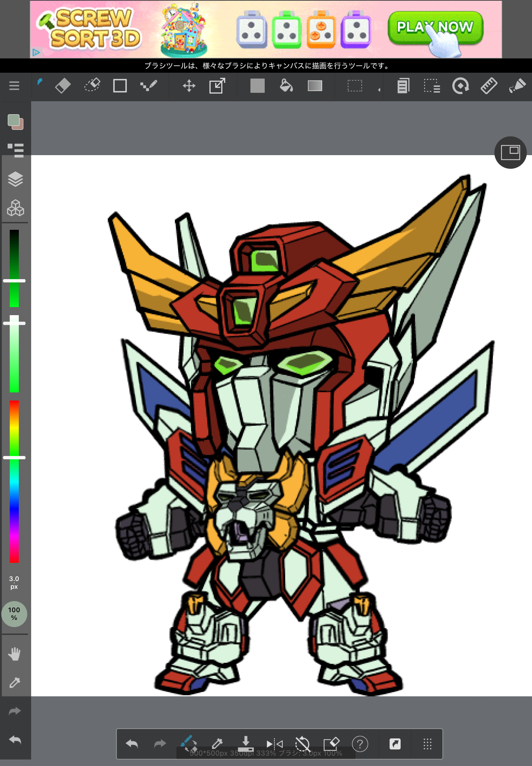
Task: Click the middle white-to-green color slider bar
Action: click(14, 354)
